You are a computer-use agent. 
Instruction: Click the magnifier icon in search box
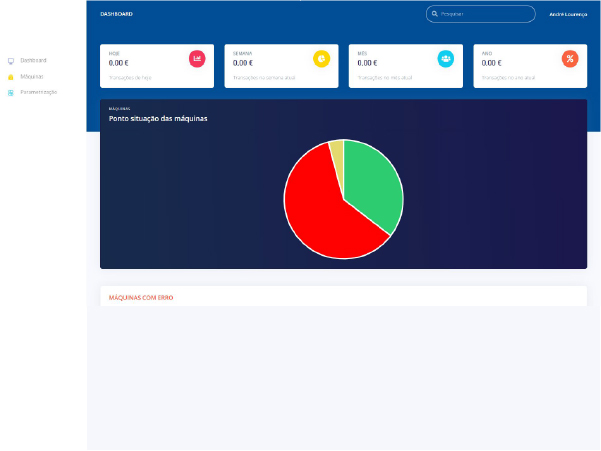tap(433, 14)
